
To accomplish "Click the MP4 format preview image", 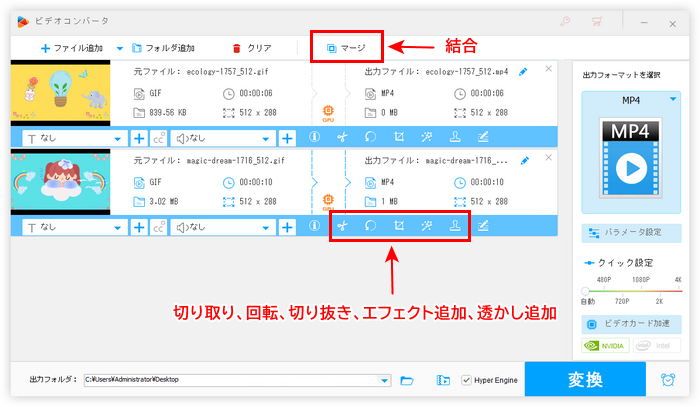I will (x=630, y=158).
